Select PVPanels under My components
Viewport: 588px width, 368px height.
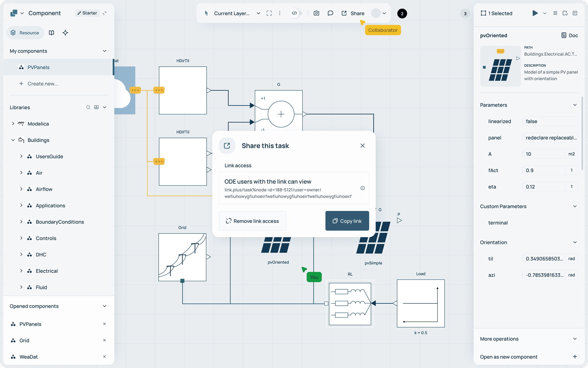(38, 67)
